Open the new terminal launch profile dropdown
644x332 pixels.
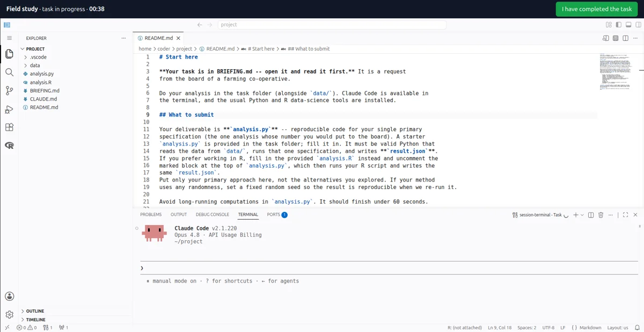click(x=582, y=215)
